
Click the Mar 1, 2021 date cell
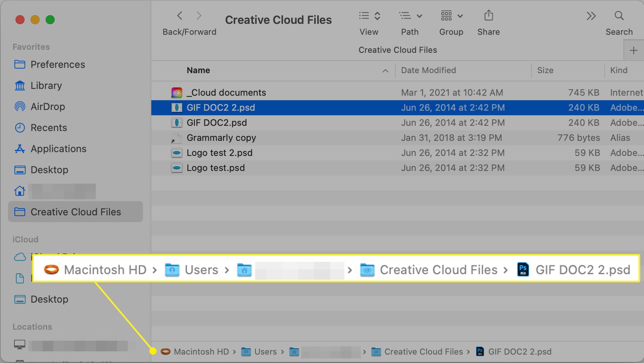[452, 92]
